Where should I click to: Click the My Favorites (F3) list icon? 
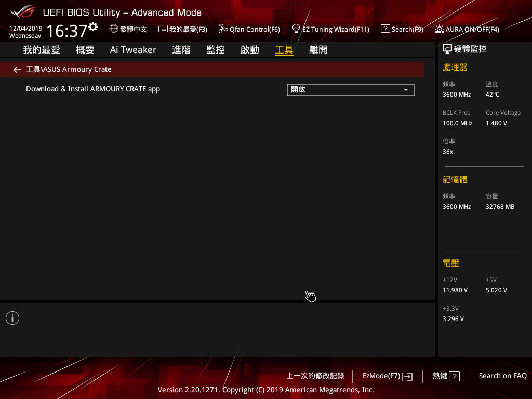163,29
